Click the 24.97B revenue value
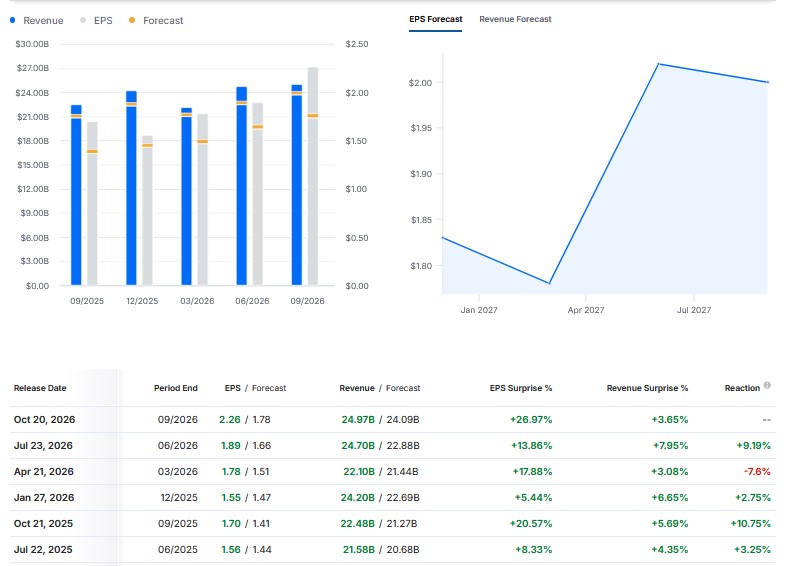This screenshot has height=566, width=791. pyautogui.click(x=358, y=420)
